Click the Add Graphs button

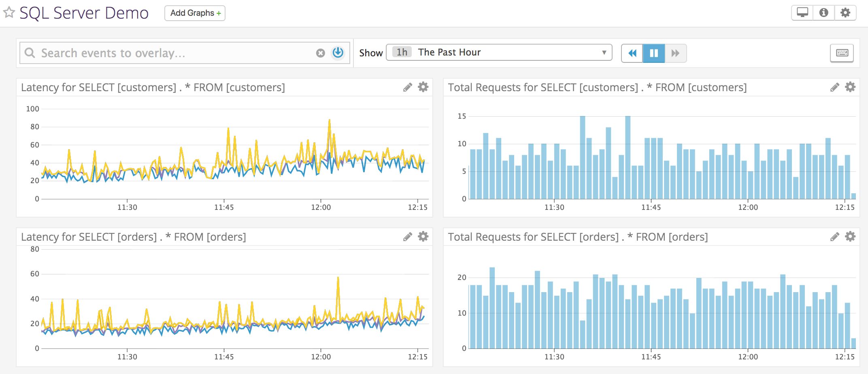point(195,13)
